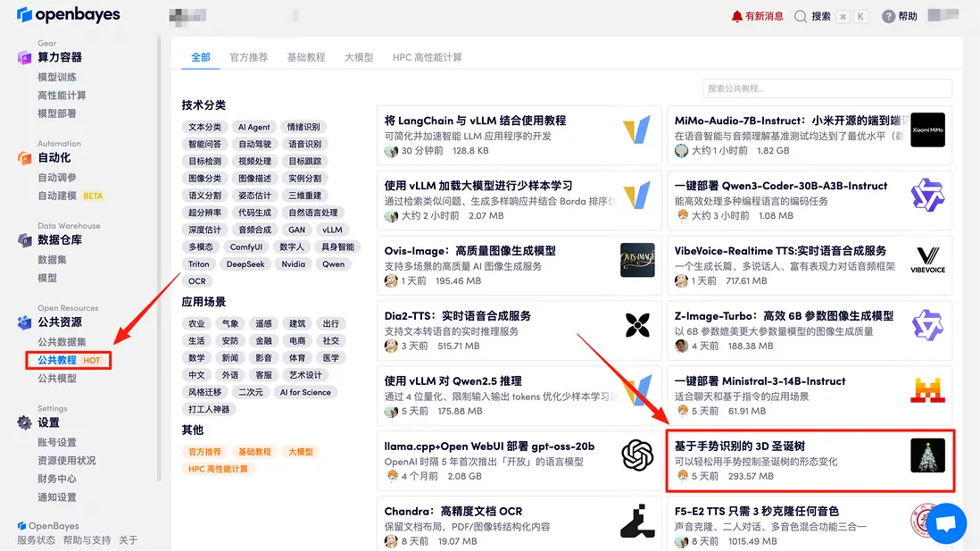Click 关于 footer link
The width and height of the screenshot is (980, 551).
click(129, 540)
